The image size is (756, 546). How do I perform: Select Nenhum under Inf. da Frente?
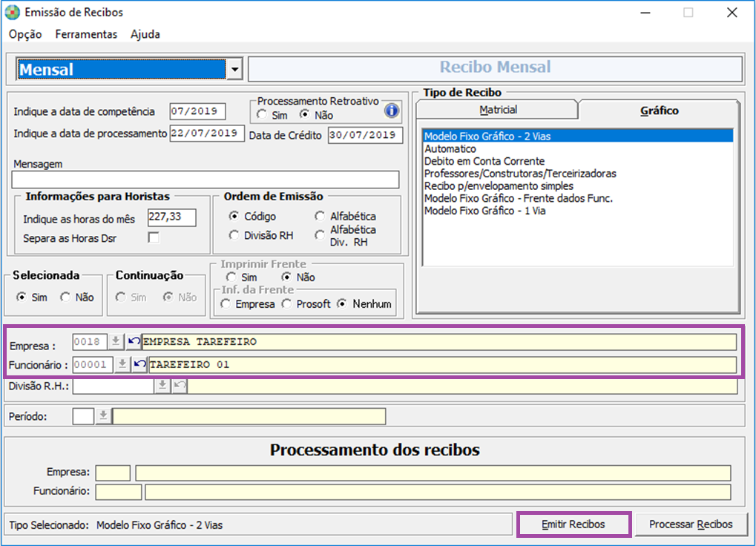(342, 304)
